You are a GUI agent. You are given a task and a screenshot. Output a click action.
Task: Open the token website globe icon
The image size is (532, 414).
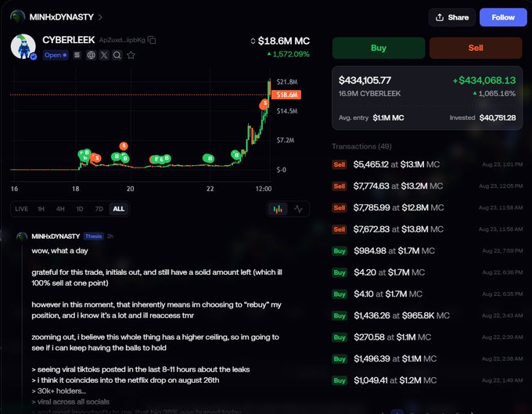tap(91, 55)
